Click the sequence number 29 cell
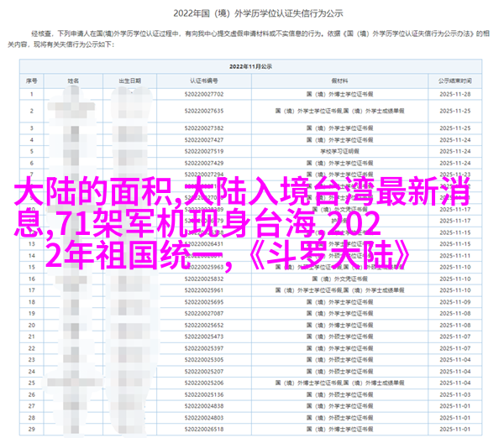Screen dimensions: 504x438 point(32,429)
